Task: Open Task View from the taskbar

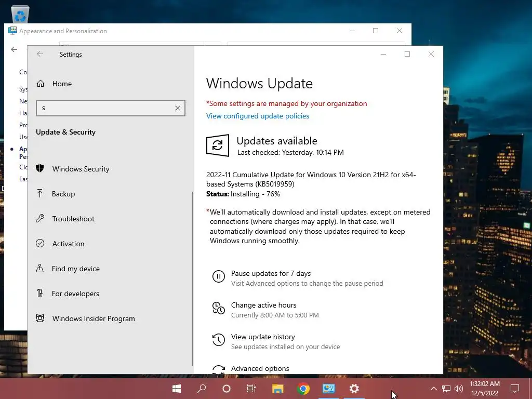Action: point(251,389)
